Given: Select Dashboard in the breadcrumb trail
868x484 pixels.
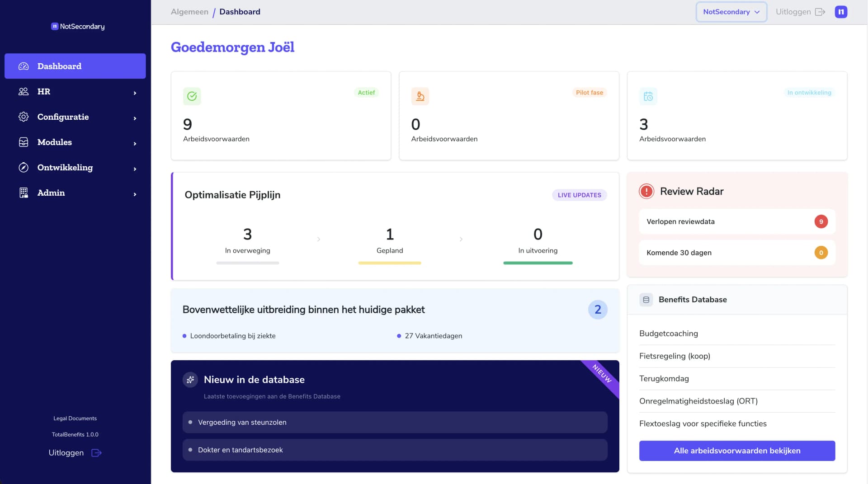Looking at the screenshot, I should 239,12.
